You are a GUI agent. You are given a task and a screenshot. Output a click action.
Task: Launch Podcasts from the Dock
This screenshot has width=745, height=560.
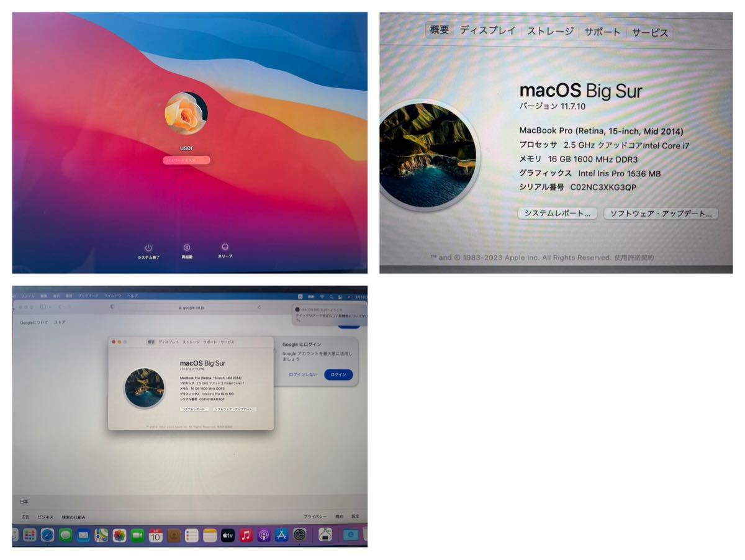tap(264, 535)
